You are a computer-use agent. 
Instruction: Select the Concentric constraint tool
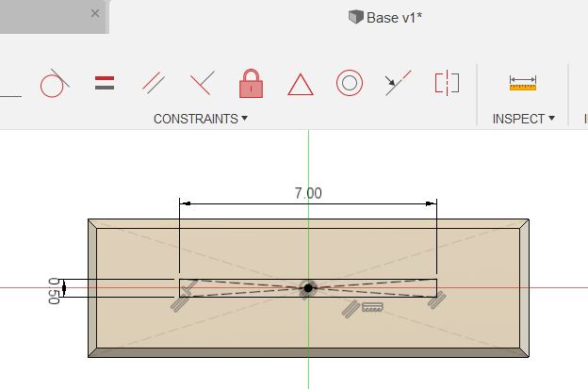pos(350,83)
